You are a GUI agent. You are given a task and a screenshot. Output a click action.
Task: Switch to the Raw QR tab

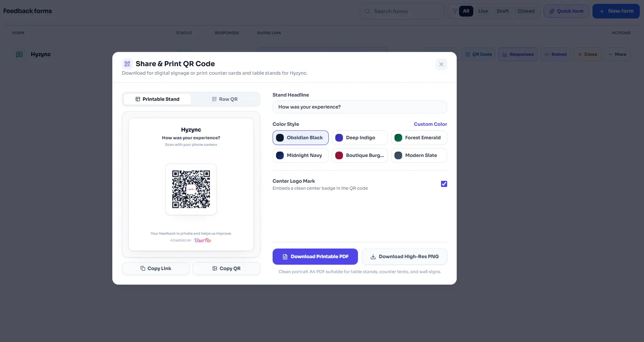(x=225, y=99)
